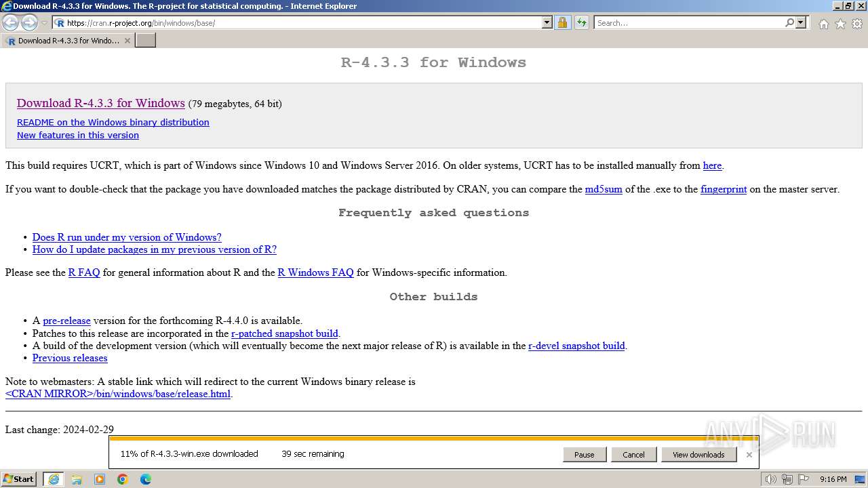The image size is (868, 488).
Task: Click 'Last change: 2024-02-29' text
Action: click(60, 430)
